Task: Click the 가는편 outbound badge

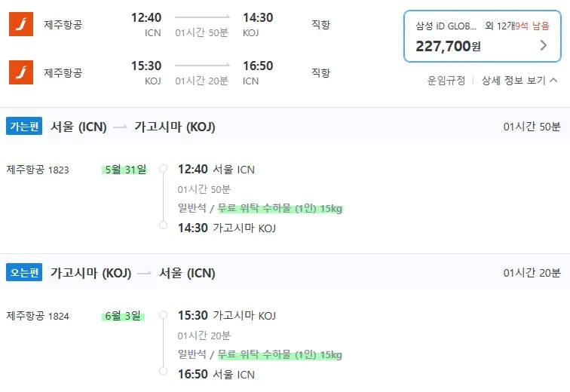Action: point(24,127)
